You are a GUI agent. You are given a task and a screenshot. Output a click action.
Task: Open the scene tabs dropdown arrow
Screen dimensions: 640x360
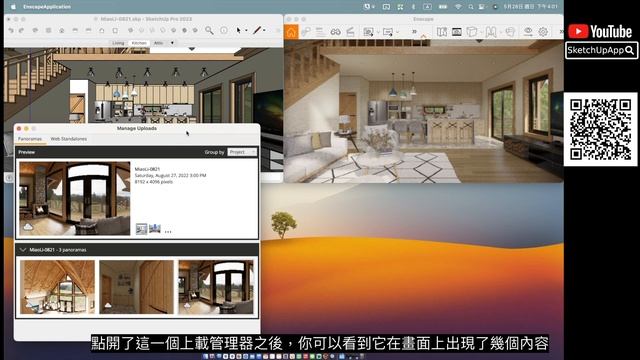tap(172, 43)
